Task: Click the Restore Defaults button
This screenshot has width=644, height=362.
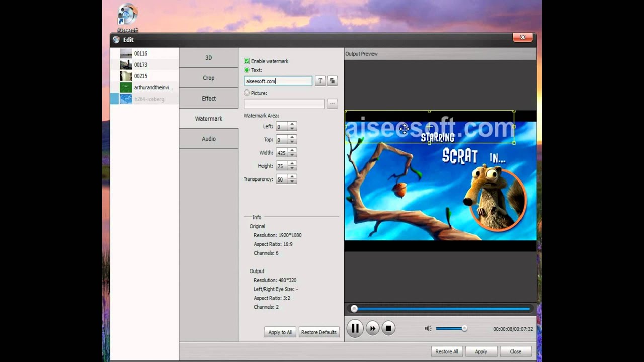Action: [x=318, y=332]
